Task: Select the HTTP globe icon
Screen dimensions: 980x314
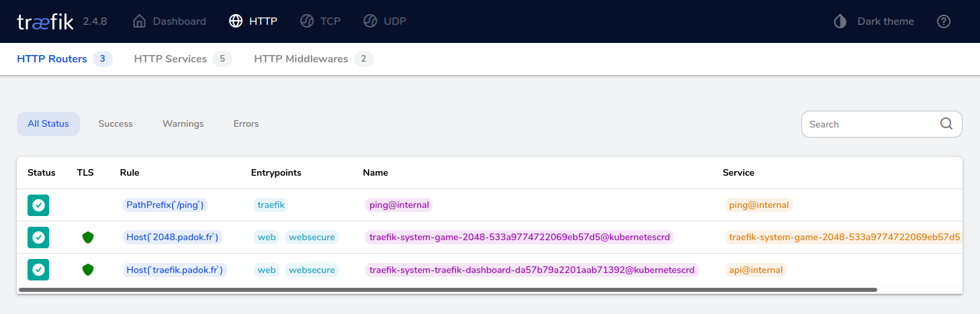Action: pyautogui.click(x=236, y=21)
